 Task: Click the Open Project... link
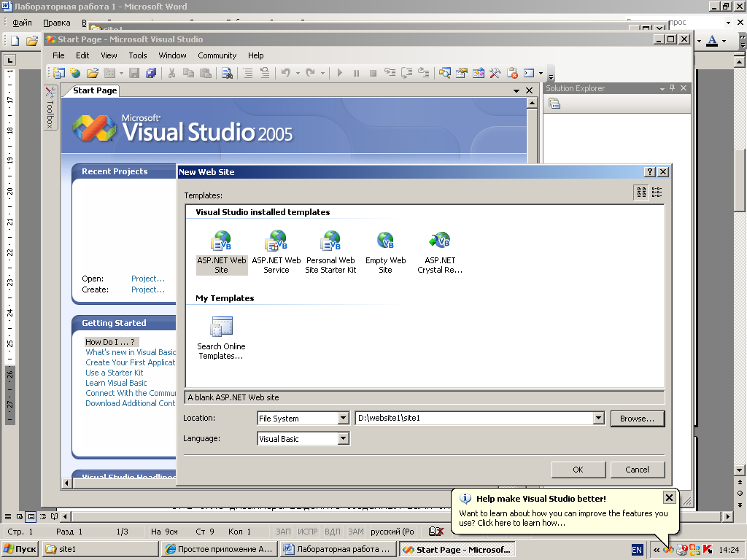click(x=148, y=279)
